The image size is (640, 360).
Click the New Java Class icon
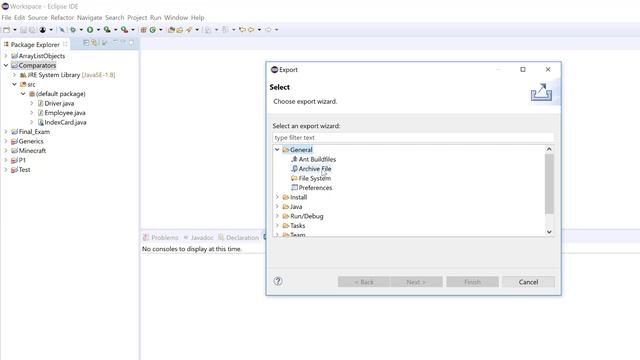click(152, 30)
